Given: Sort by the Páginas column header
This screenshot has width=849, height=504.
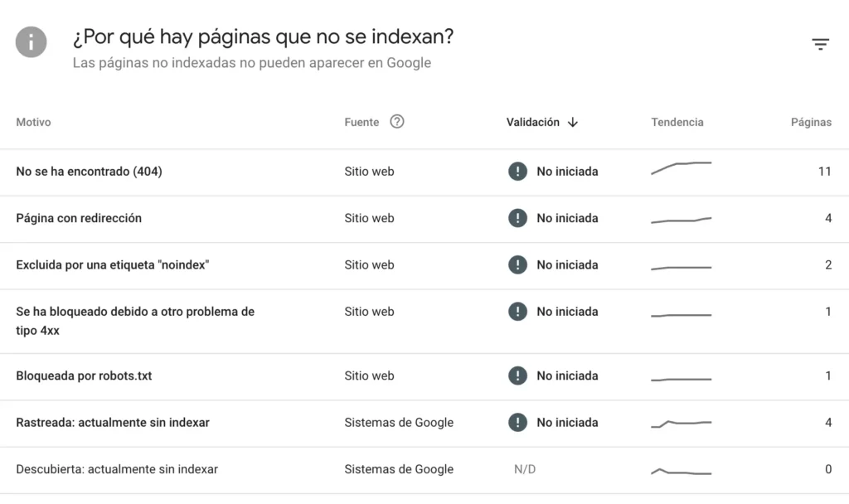Looking at the screenshot, I should coord(811,122).
